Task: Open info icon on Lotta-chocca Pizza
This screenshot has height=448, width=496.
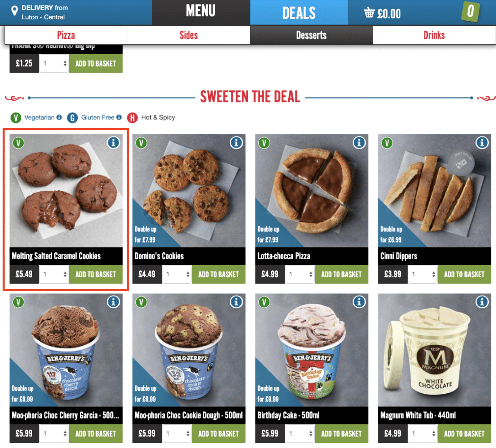Action: 359,143
